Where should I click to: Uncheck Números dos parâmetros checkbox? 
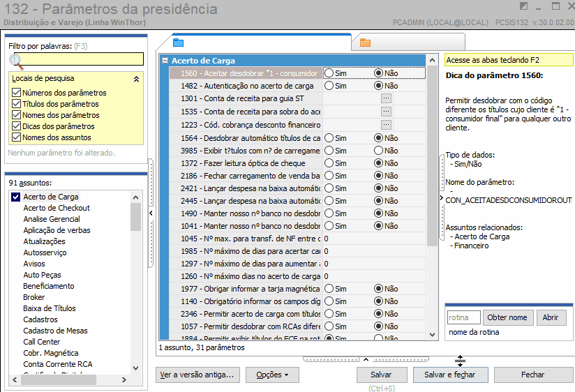[x=16, y=92]
